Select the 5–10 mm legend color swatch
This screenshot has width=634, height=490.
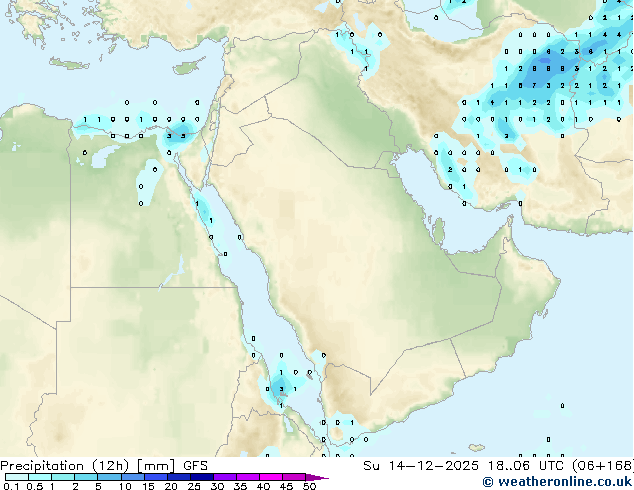pyautogui.click(x=109, y=477)
